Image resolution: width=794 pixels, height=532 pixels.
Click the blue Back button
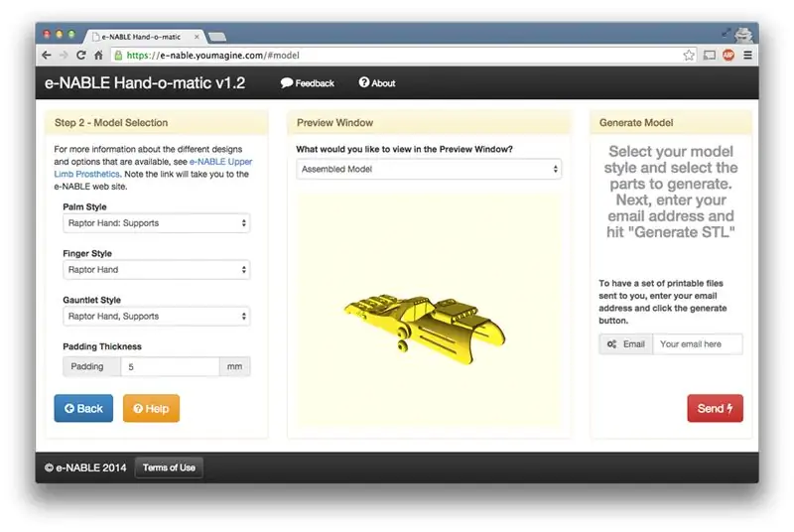point(83,409)
